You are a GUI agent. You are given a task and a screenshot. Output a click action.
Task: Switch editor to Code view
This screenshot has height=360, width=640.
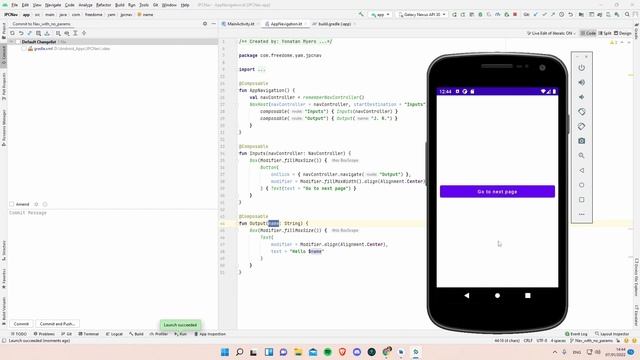[x=588, y=33]
